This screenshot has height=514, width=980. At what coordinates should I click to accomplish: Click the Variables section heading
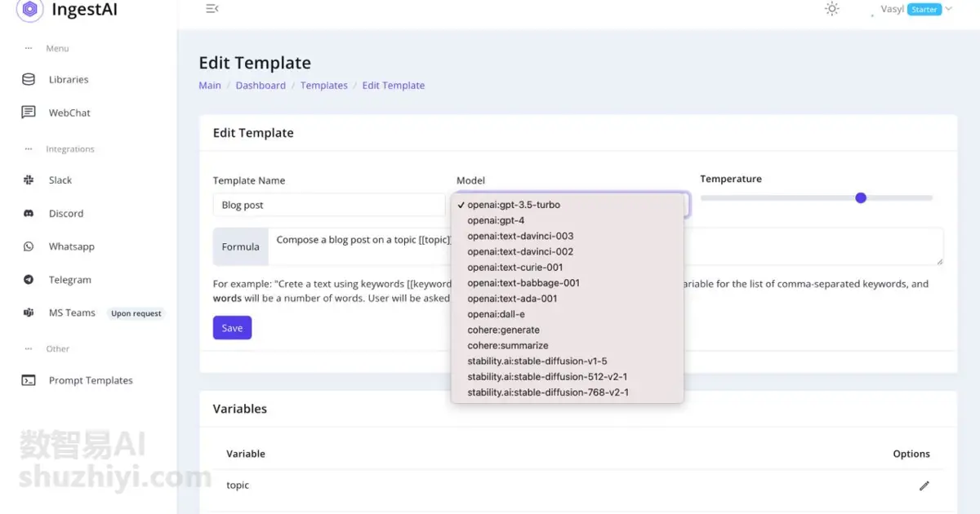click(x=240, y=409)
